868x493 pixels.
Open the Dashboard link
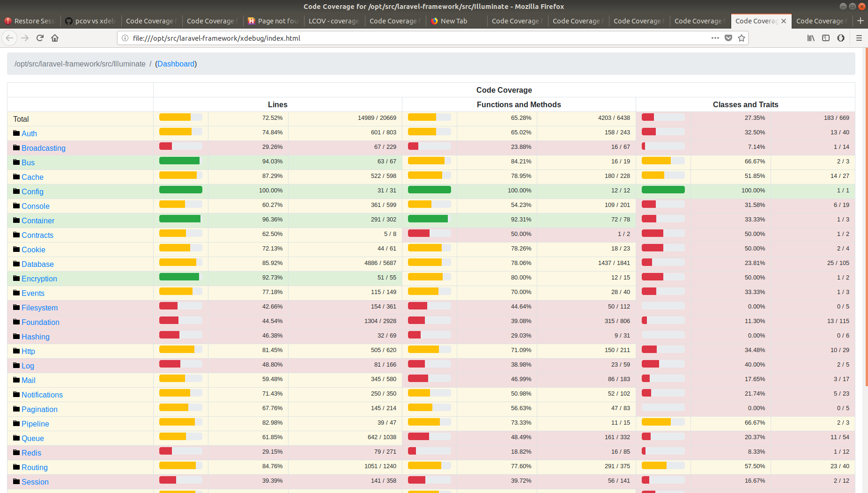[176, 64]
